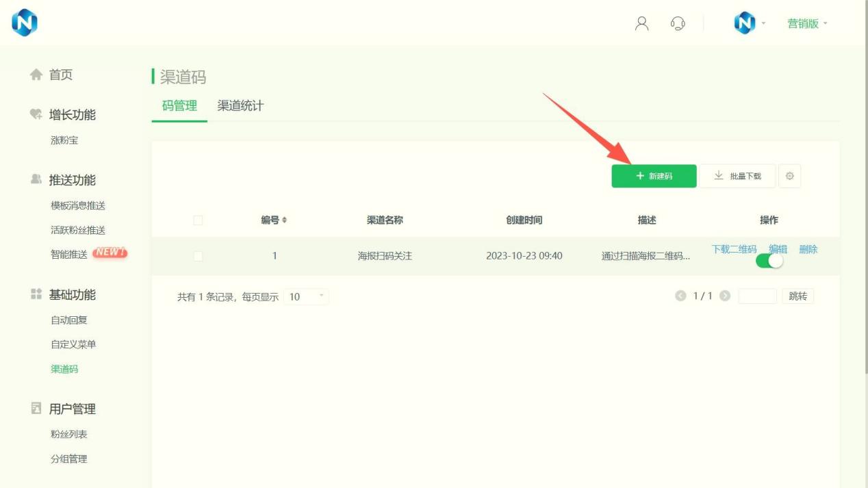This screenshot has width=868, height=488.
Task: Open 模板消息推送 page
Action: click(x=78, y=205)
